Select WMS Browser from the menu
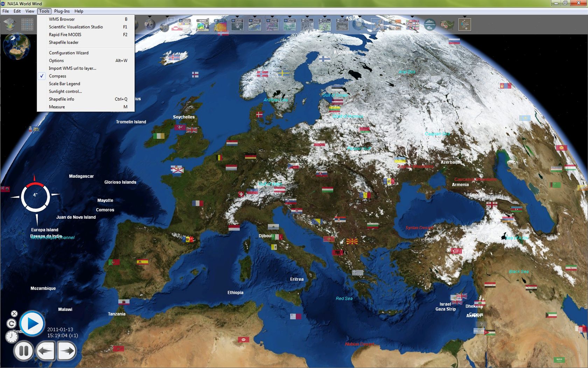 (86, 19)
